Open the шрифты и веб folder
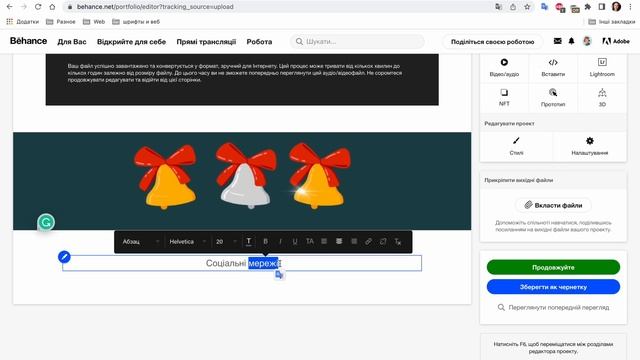The image size is (640, 360). (136, 22)
